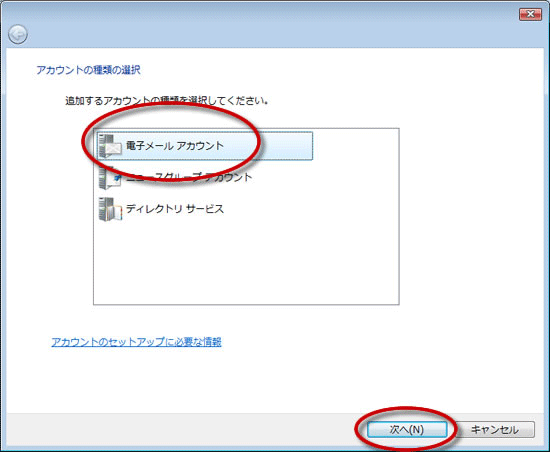Close the wizard with the red X
The width and height of the screenshot is (550, 452).
tap(530, 14)
